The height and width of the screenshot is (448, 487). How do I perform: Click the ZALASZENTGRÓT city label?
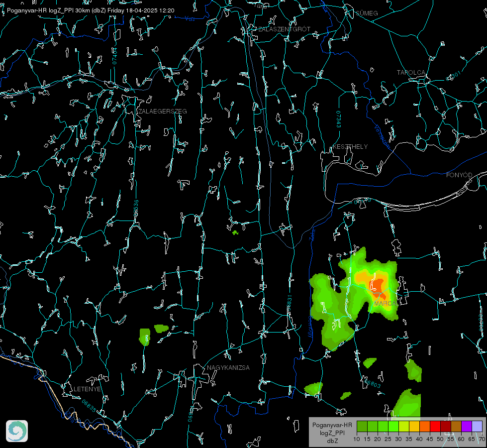tap(284, 29)
